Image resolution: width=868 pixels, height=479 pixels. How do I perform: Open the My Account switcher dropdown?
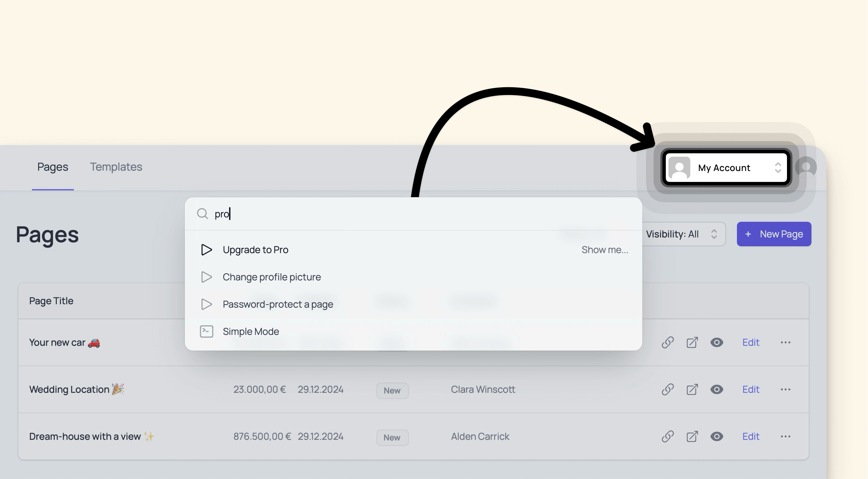pos(726,168)
